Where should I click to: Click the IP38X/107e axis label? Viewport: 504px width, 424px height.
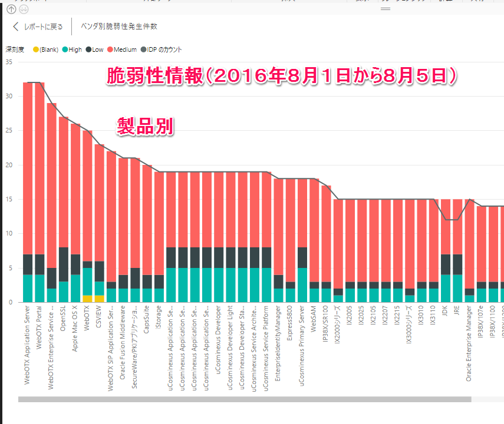click(x=482, y=321)
